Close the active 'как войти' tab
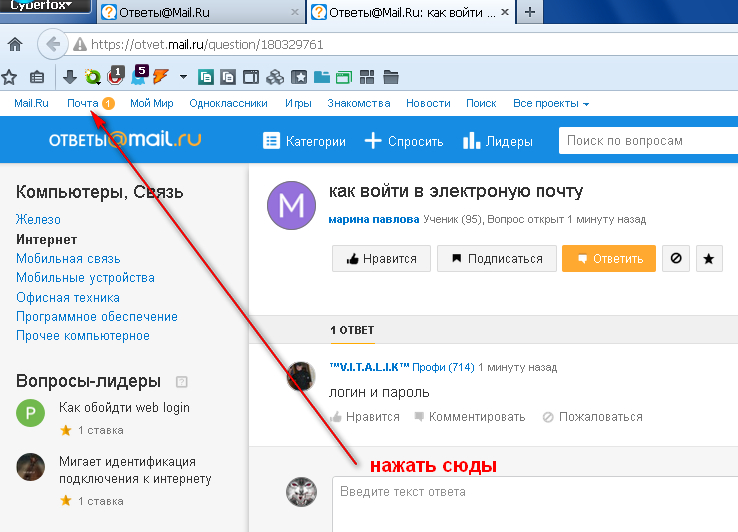Viewport: 738px width, 532px height. tap(505, 12)
